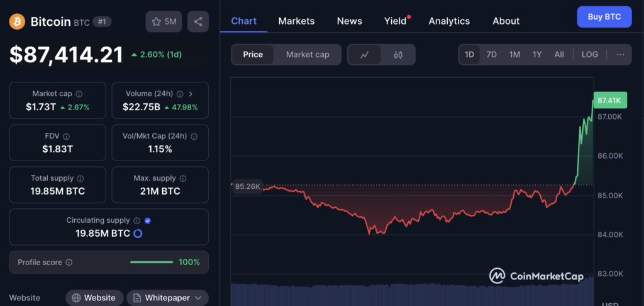Open the more options ellipsis menu
644x306 pixels.
(x=620, y=55)
